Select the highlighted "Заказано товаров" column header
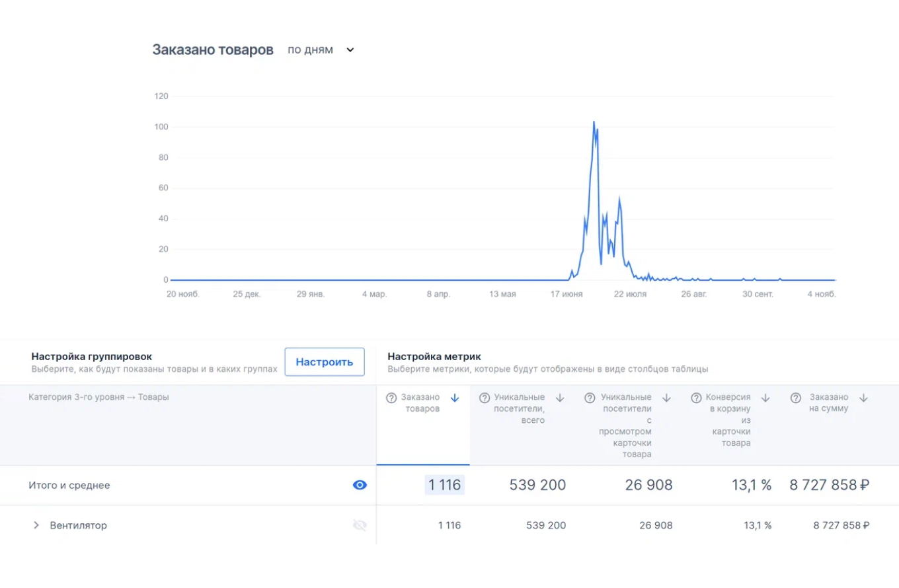This screenshot has width=899, height=588. 420,403
